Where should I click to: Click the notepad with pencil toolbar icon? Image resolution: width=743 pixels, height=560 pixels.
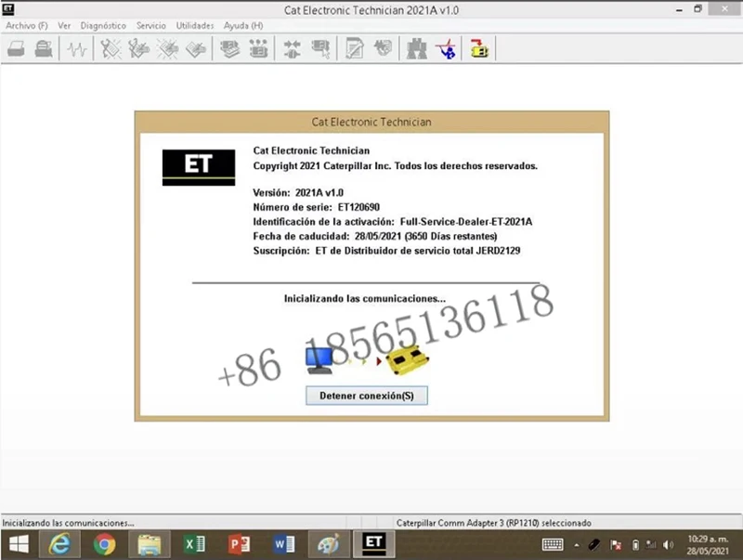[355, 49]
